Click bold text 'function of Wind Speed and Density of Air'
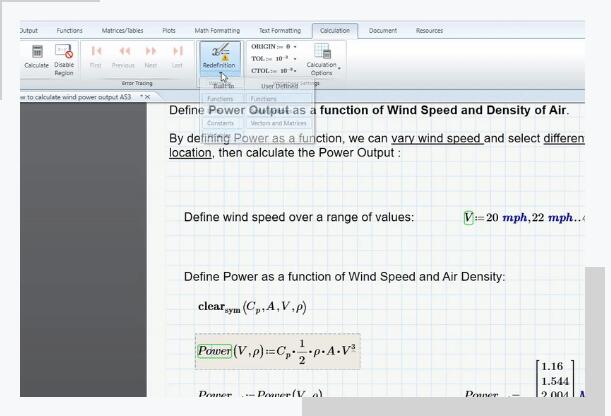This screenshot has width=611, height=416. point(443,110)
